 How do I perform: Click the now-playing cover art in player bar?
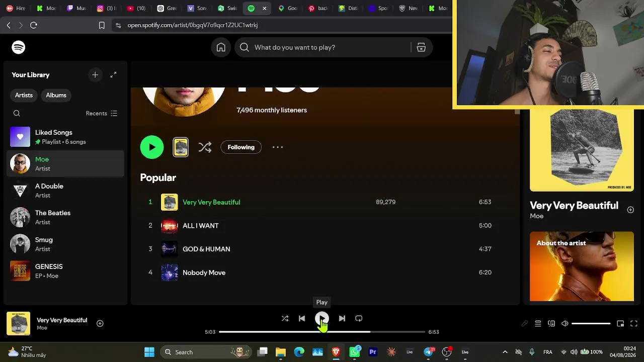click(x=19, y=324)
